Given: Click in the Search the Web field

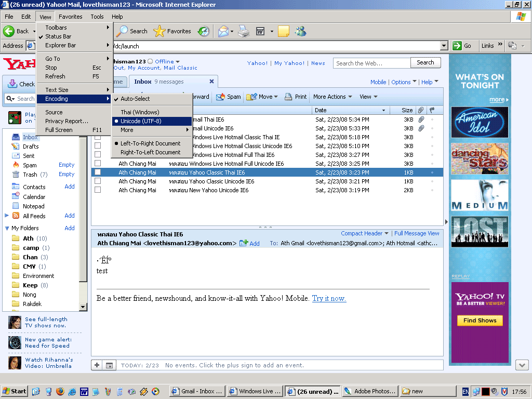Looking at the screenshot, I should coord(372,63).
